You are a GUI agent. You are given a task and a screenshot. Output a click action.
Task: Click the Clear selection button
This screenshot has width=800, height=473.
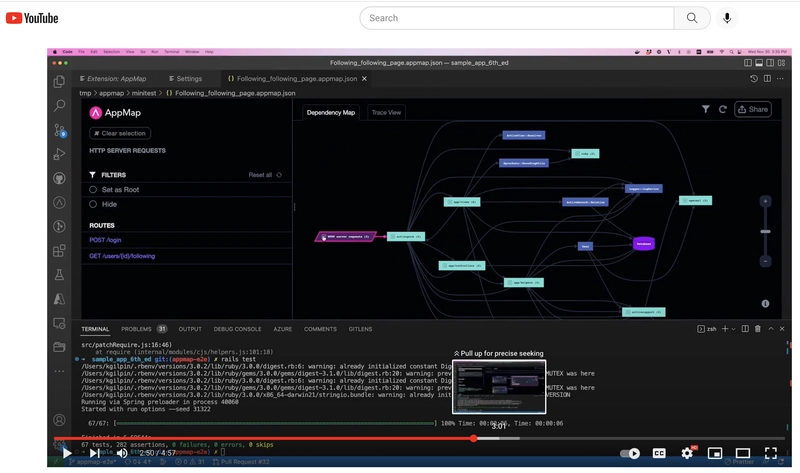click(120, 133)
